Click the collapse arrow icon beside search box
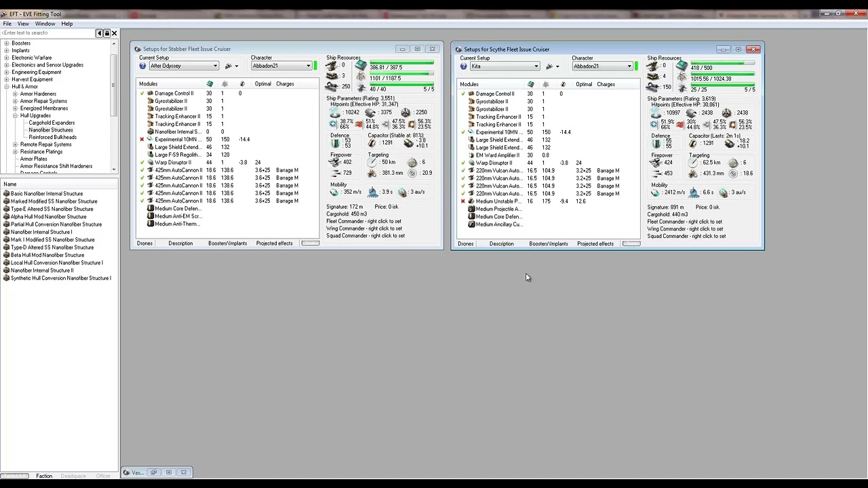Viewport: 868px width, 488px height. tap(99, 33)
